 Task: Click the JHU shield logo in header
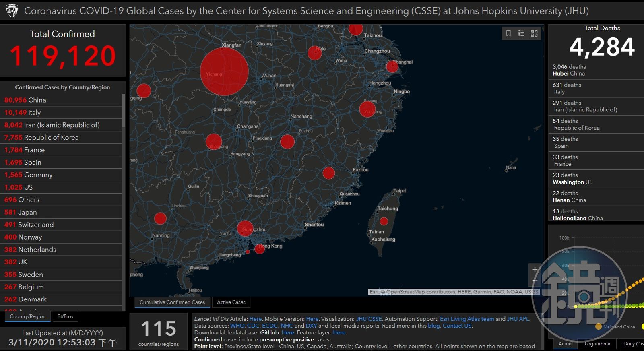pyautogui.click(x=12, y=11)
